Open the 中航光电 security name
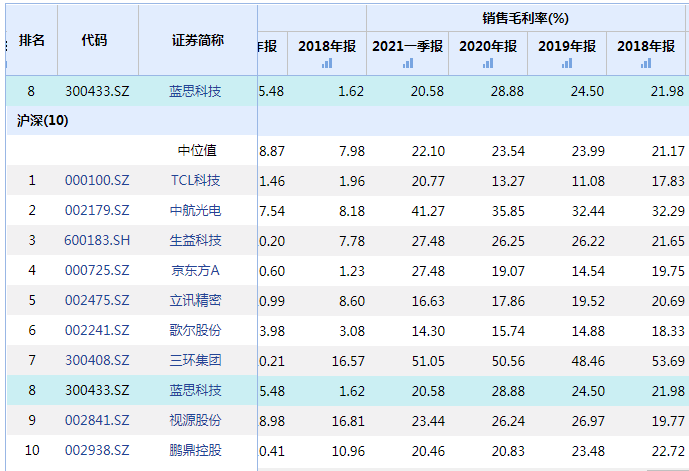The image size is (689, 471). 196,210
